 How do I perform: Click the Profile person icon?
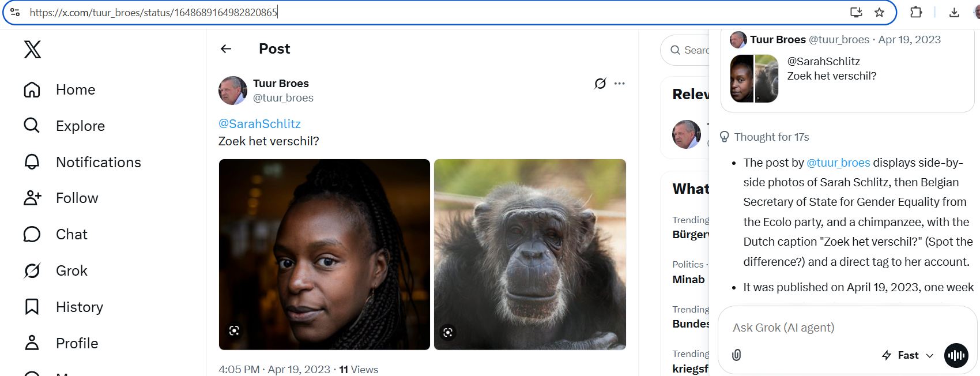point(32,343)
